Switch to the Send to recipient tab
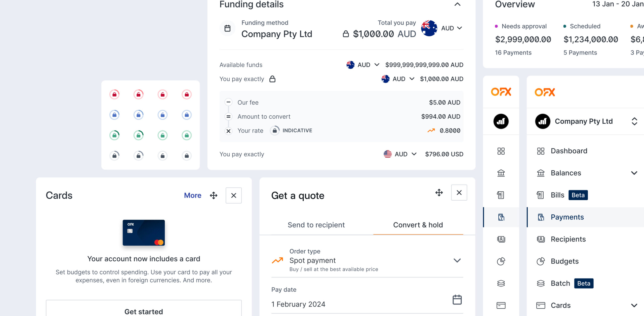Viewport: 644px width, 316px height. click(x=316, y=225)
